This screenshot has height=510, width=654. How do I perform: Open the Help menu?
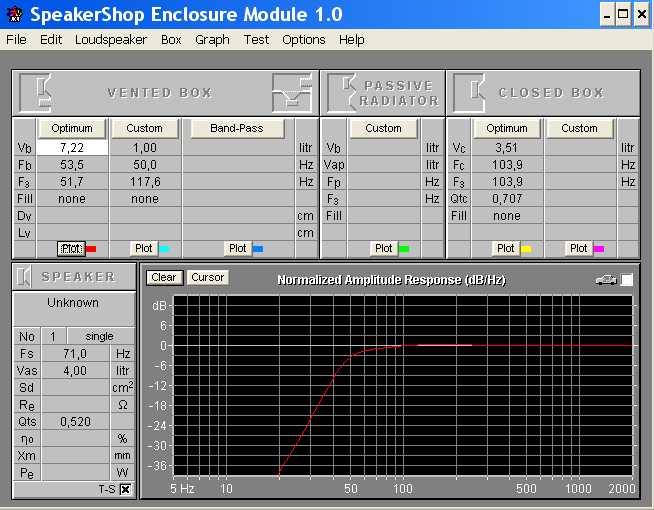(352, 40)
